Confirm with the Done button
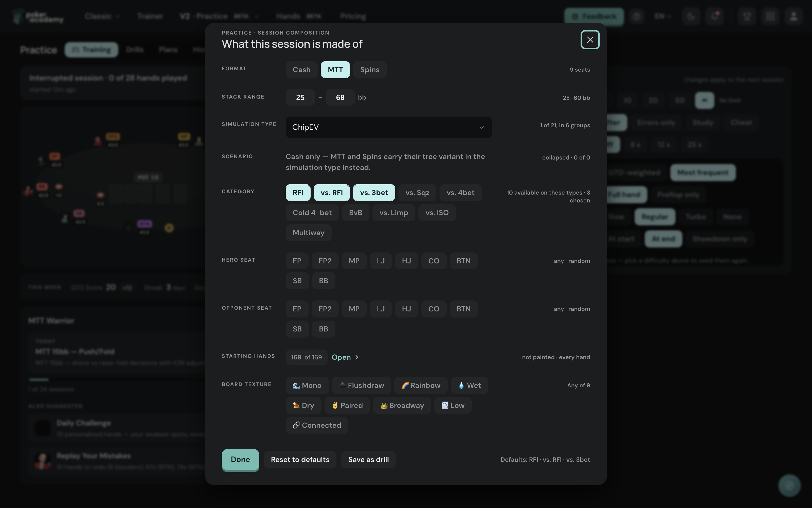 pos(240,460)
